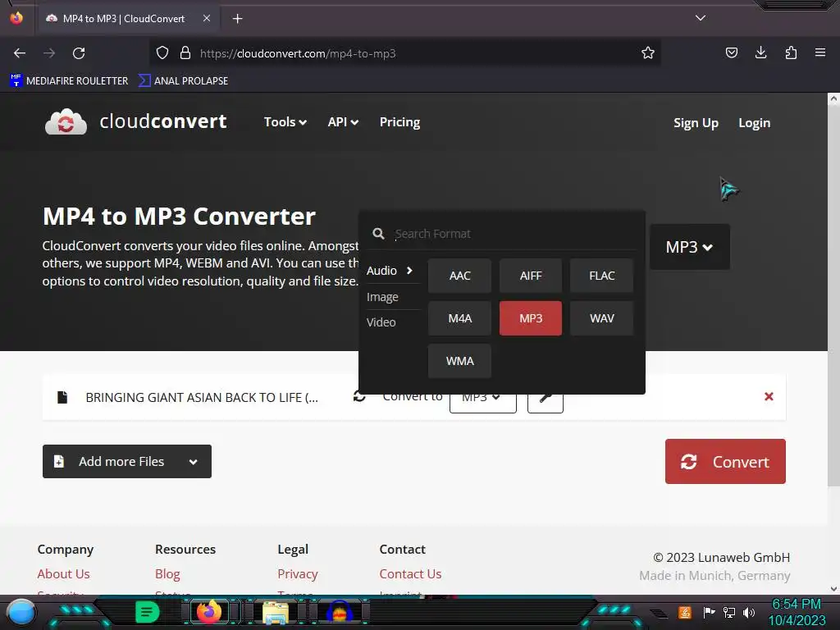Choose the WAV format
Screen dimensions: 840x630
[x=601, y=318]
